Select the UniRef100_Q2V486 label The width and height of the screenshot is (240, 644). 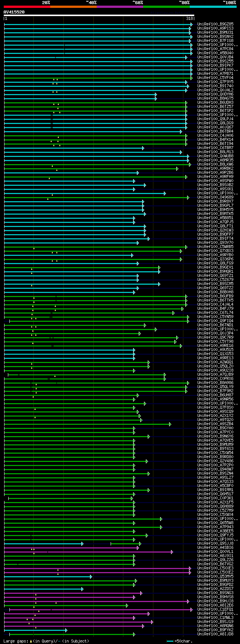tap(215, 461)
